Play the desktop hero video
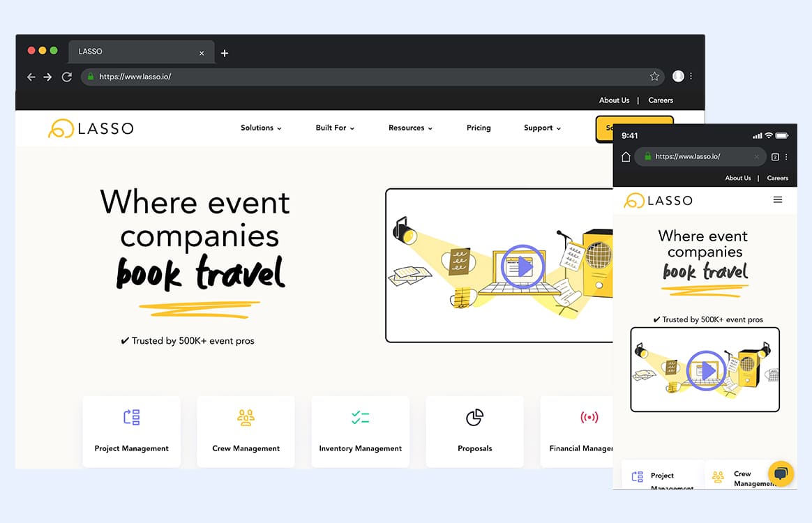Viewport: 812px width, 523px height. [523, 266]
